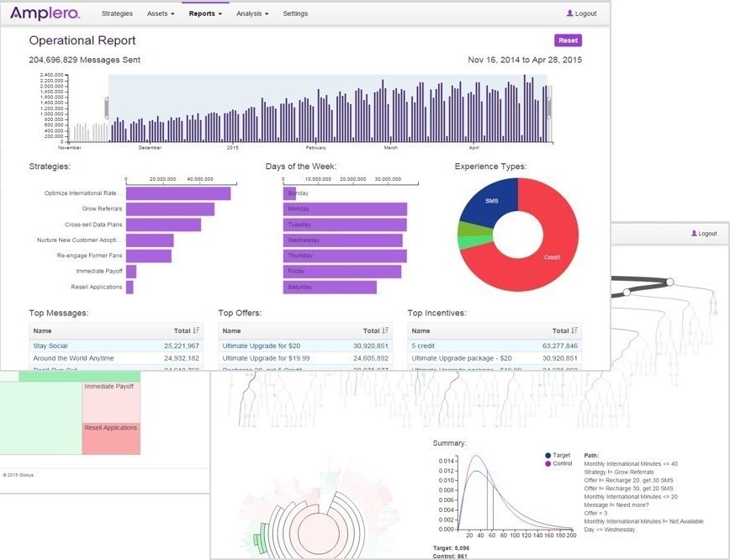Viewport: 730px width, 560px height.
Task: Sort Top Incentives using the Total sort icon
Action: tap(574, 331)
